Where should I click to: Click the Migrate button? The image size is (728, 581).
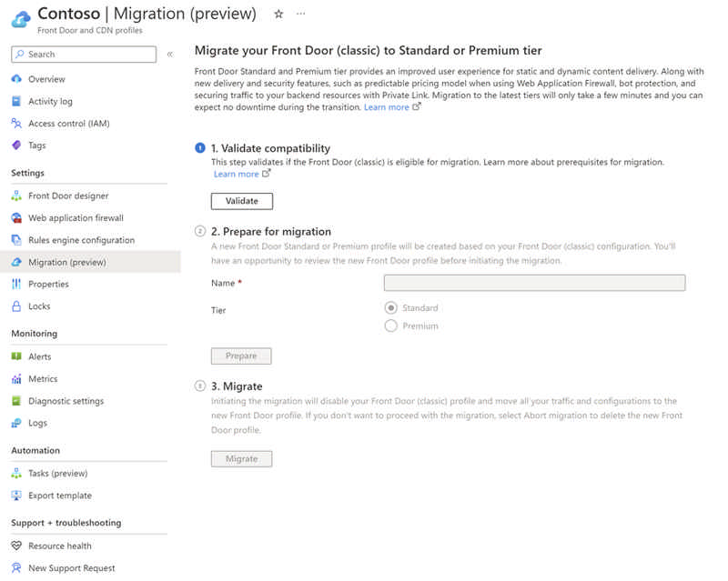[x=241, y=459]
